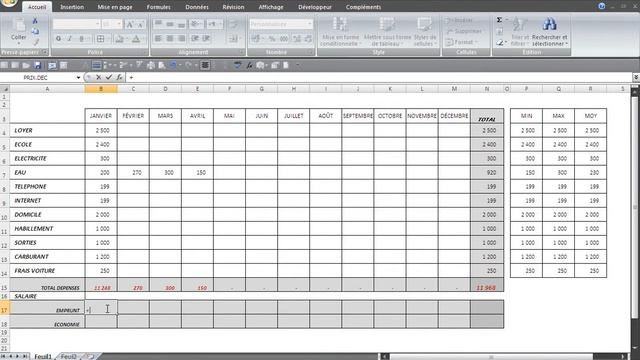
Task: Pick the font color A swatch
Action: pos(136,39)
